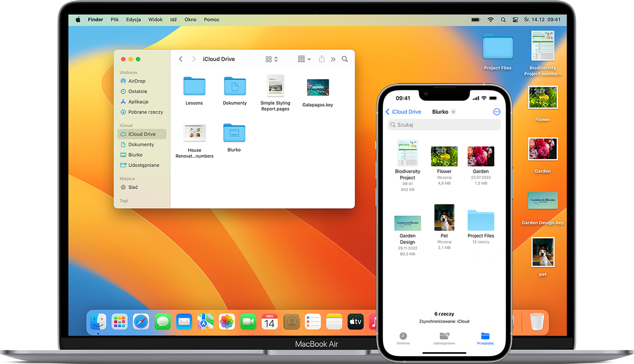Open the group-by dropdown in the Finder toolbar
This screenshot has width=634, height=364.
[304, 59]
